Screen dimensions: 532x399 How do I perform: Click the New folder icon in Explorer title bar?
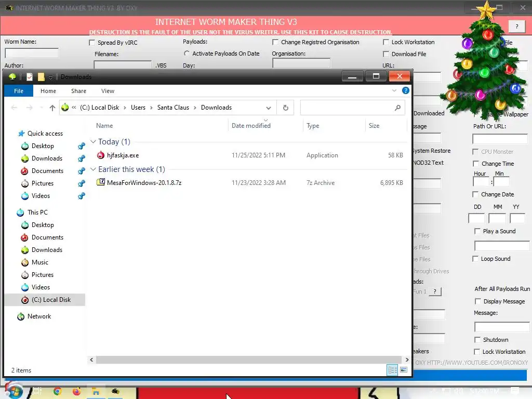[x=41, y=77]
